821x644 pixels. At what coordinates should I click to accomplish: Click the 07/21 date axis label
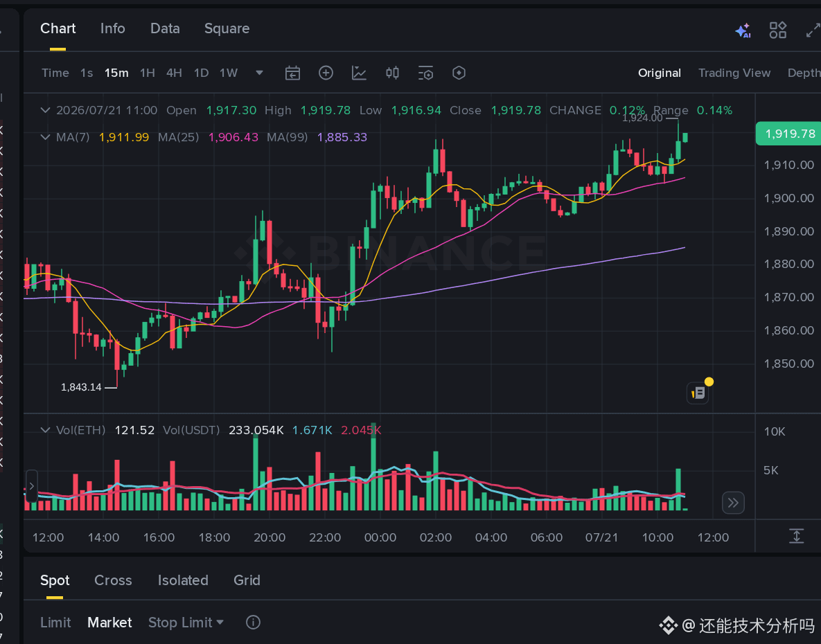(601, 537)
